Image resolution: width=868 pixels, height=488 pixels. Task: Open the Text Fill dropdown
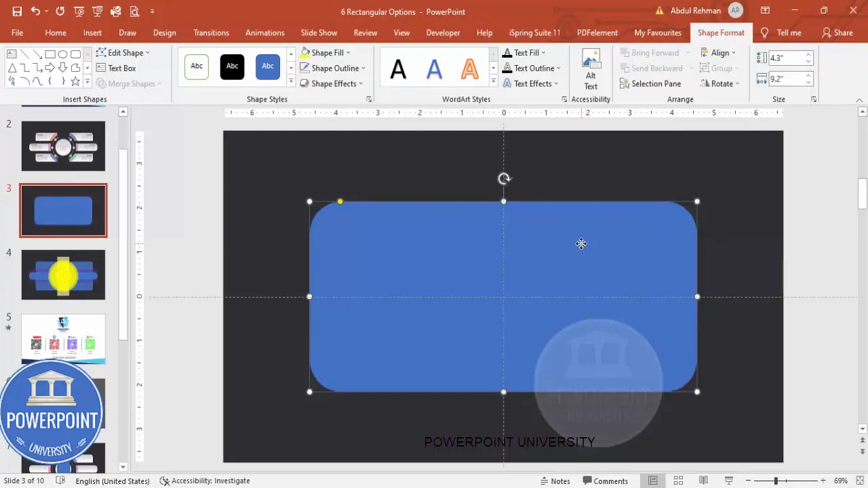pos(524,52)
